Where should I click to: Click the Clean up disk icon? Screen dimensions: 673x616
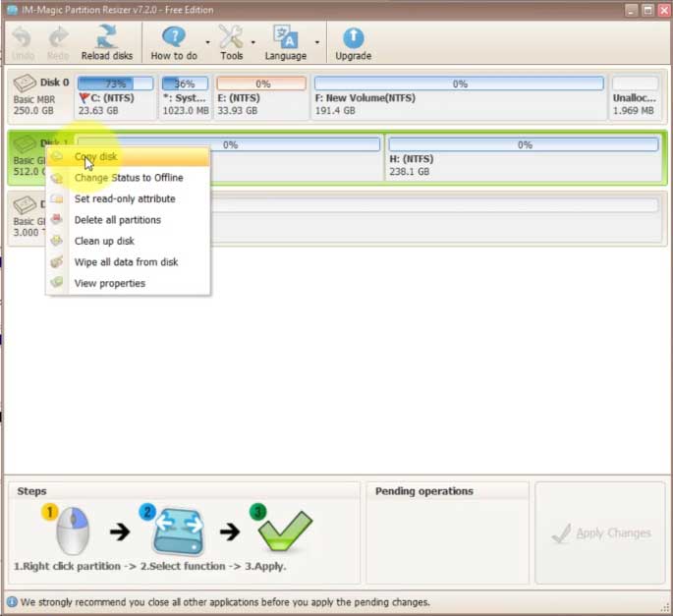(57, 241)
